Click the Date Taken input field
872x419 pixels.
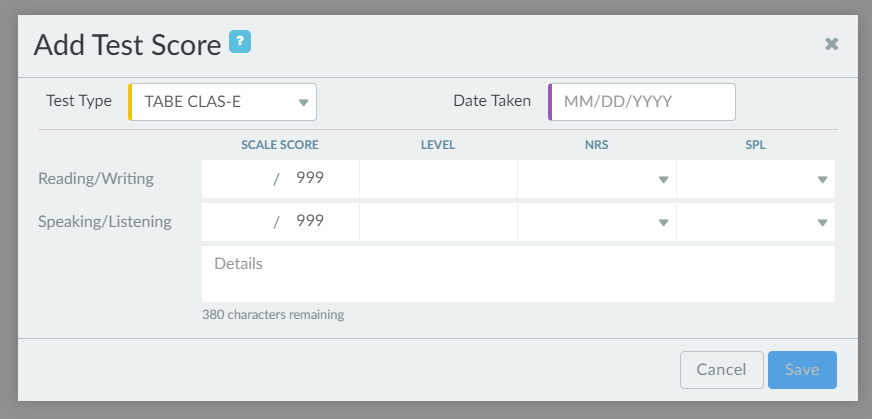click(642, 102)
